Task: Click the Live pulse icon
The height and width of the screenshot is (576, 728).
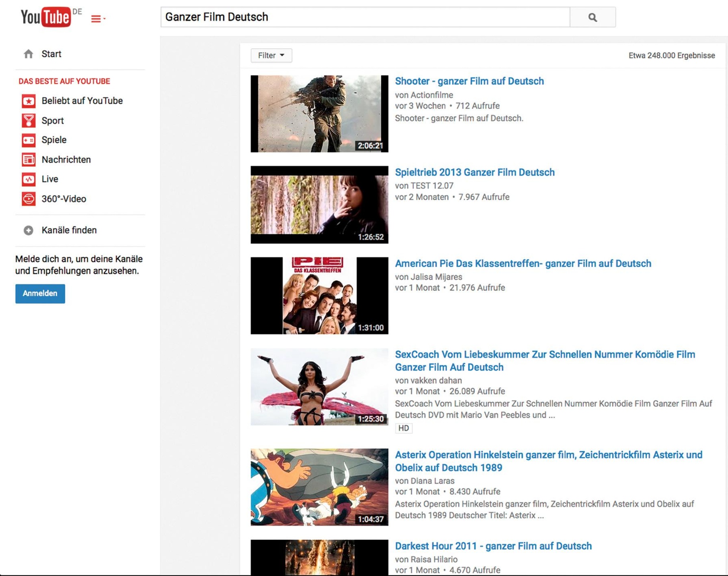Action: point(29,179)
